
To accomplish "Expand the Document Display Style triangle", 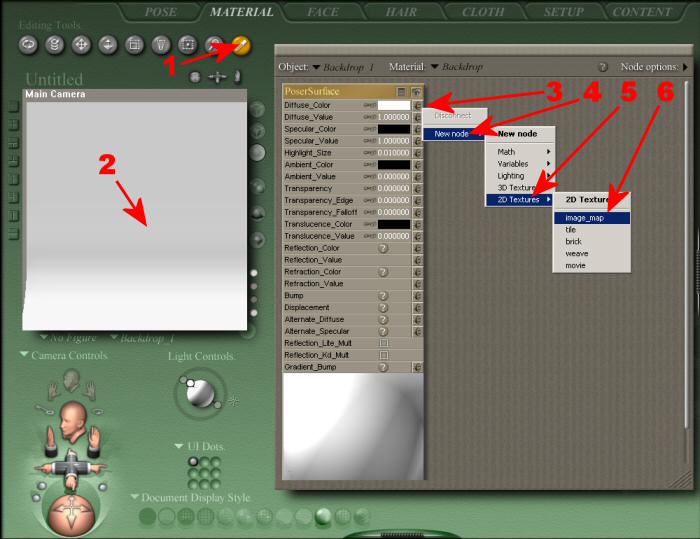I will tap(134, 497).
